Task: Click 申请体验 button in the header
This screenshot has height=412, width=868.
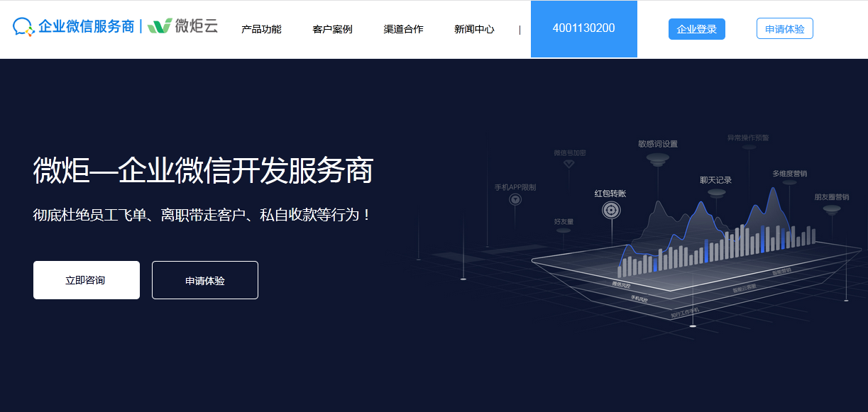Action: (785, 29)
